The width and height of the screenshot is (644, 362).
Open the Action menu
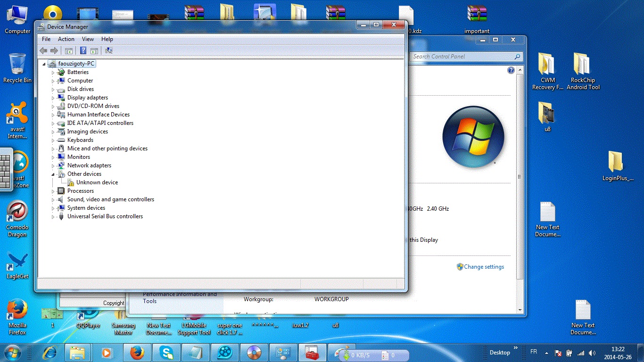pos(66,39)
